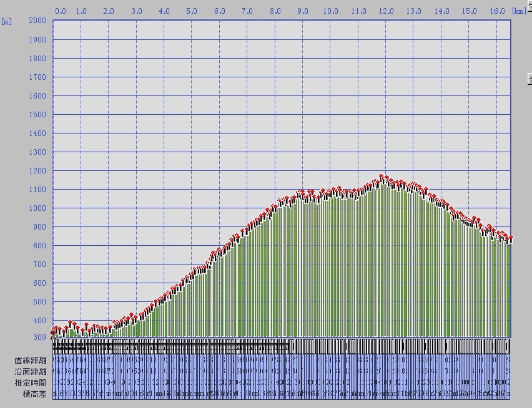This screenshot has width=532, height=408.
Task: Click the [km] unit label
Action: click(518, 11)
